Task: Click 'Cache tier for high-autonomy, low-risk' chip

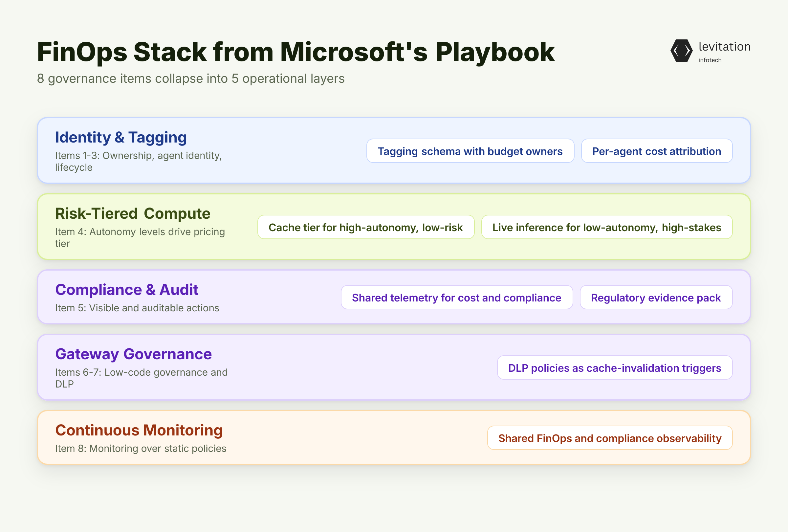Action: (365, 227)
